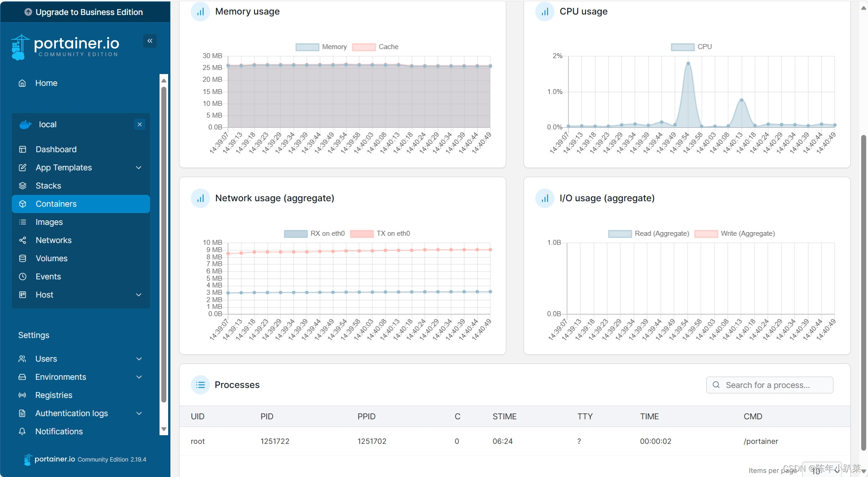868x477 pixels.
Task: Click the Images list icon
Action: click(23, 222)
